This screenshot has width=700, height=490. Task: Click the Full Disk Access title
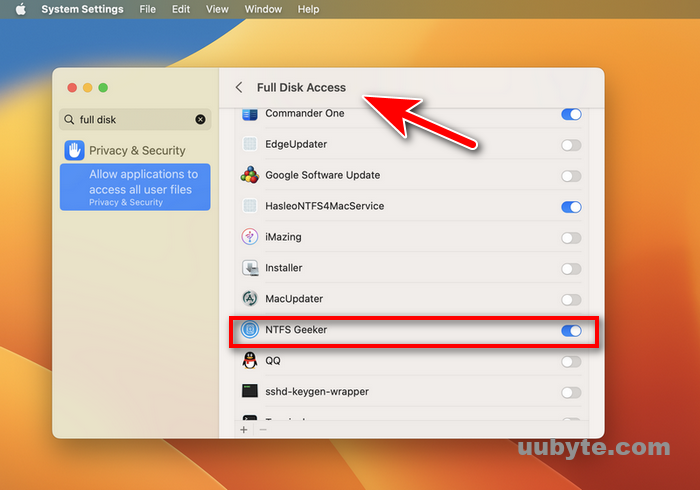tap(301, 87)
